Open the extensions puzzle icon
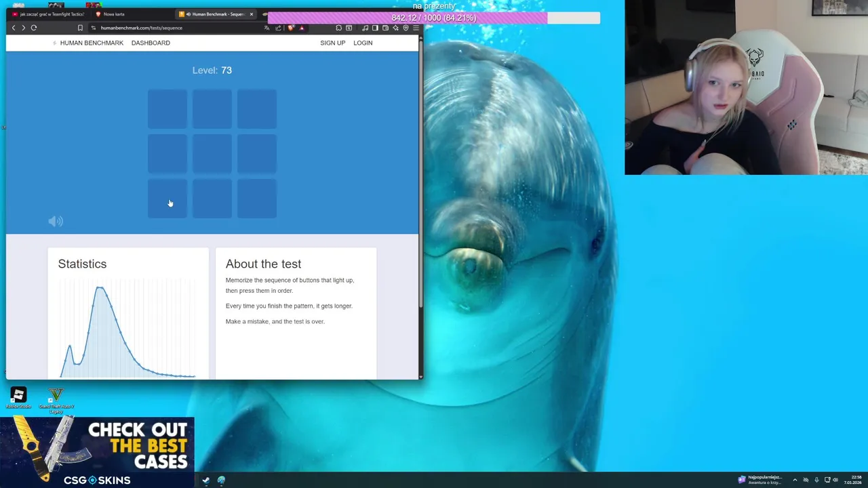Screen dimensions: 868x488 coord(338,28)
